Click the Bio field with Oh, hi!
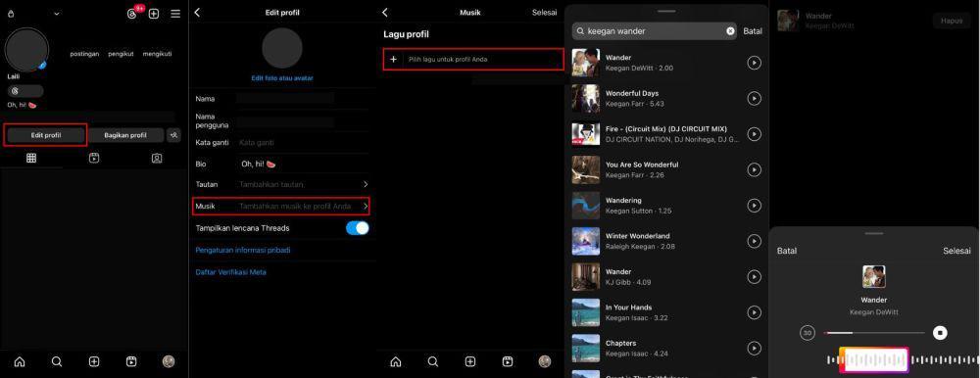 point(303,164)
